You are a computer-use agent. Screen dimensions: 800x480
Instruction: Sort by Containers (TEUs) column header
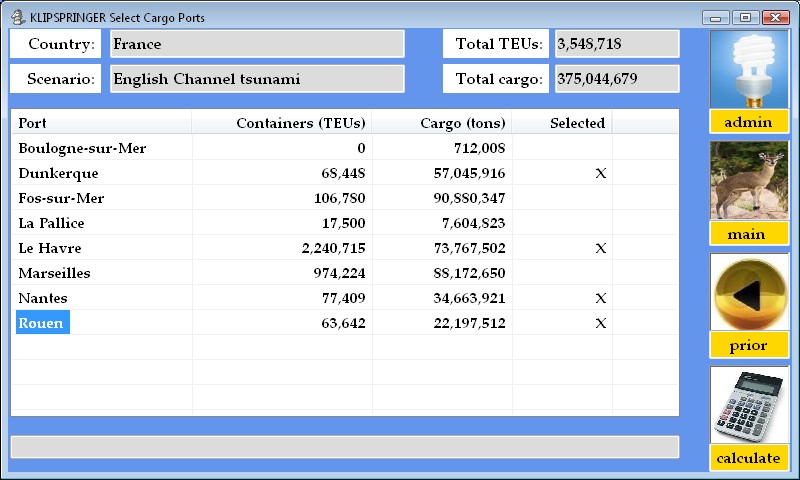282,123
